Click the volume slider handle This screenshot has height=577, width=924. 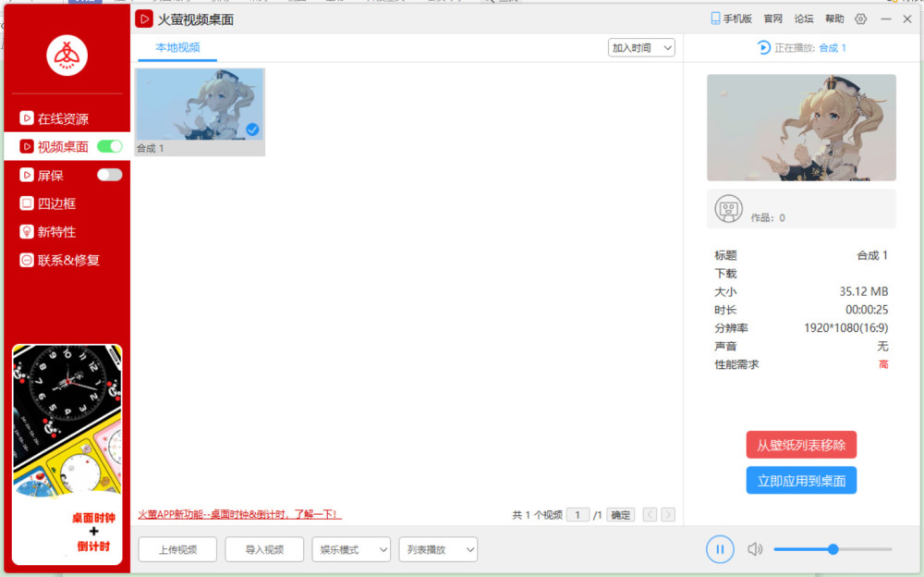pos(833,549)
